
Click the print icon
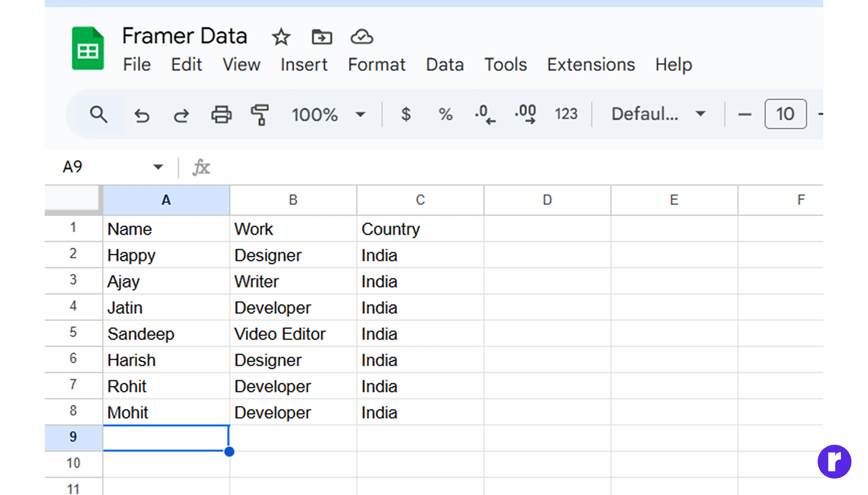click(x=221, y=114)
